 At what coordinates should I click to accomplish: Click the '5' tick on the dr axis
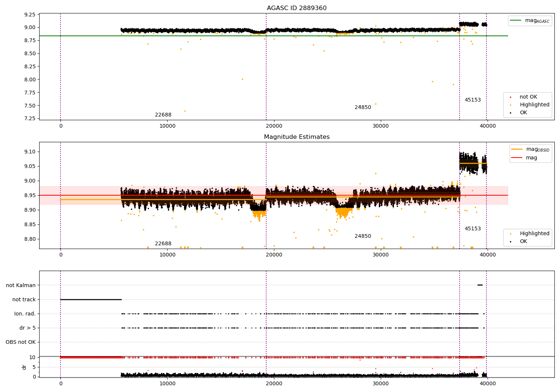point(34,367)
